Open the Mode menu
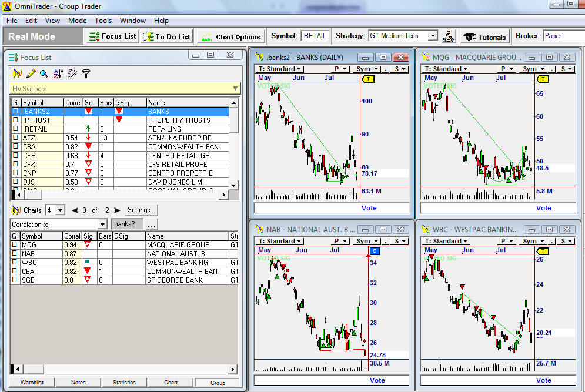The height and width of the screenshot is (392, 585). click(77, 21)
